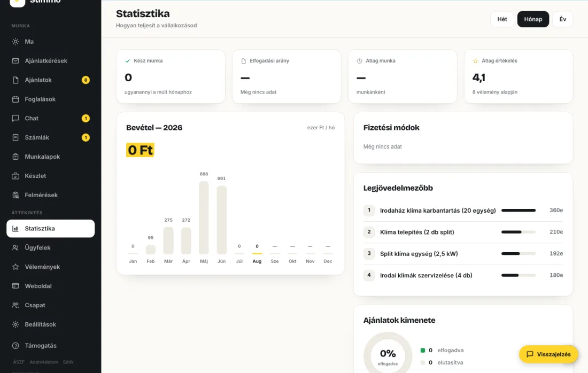The height and width of the screenshot is (373, 588).
Task: Click the sun icon next to Ma
Action: [16, 42]
